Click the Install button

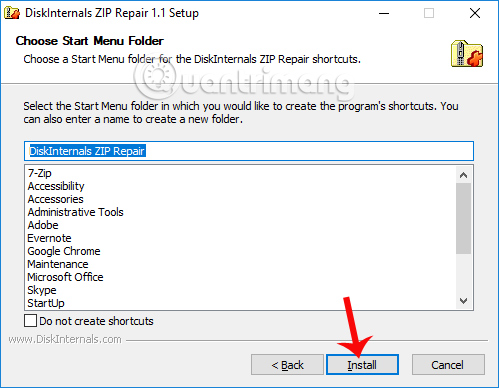(x=362, y=365)
